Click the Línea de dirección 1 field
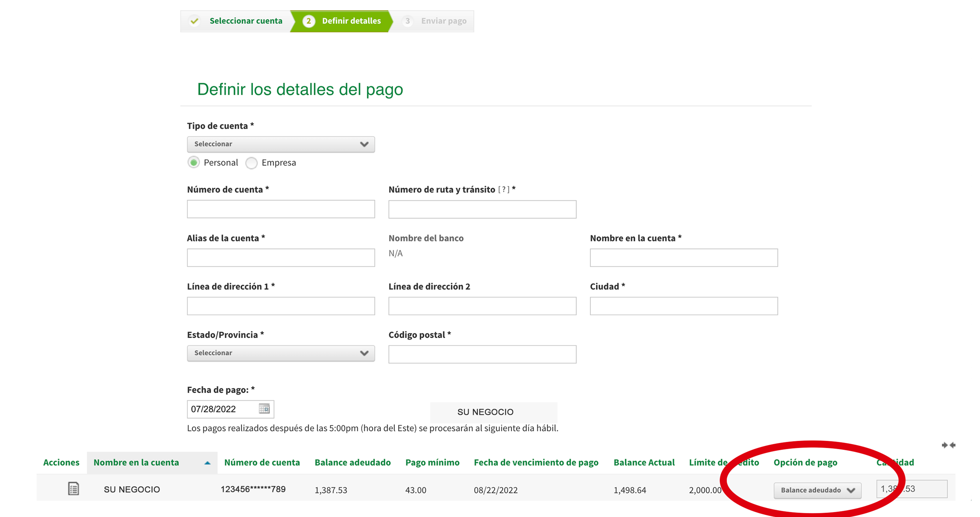 (281, 306)
